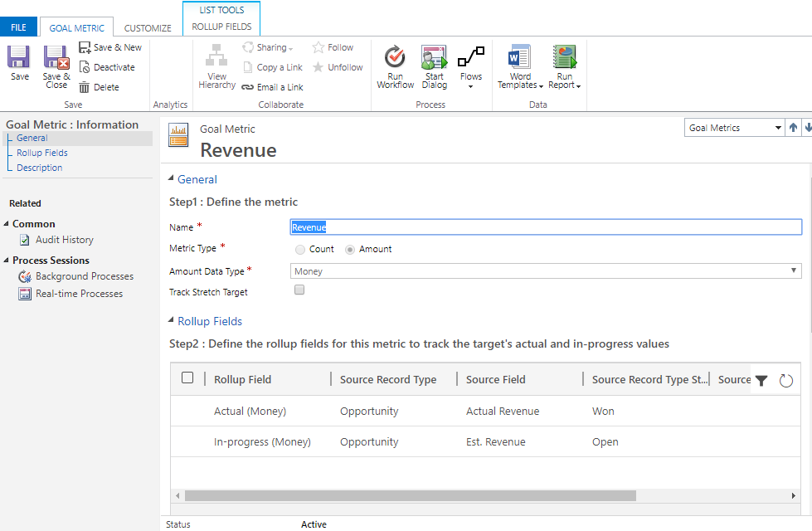Open the Word Templates dropdown
Screen dimensions: 812x531
(x=520, y=67)
